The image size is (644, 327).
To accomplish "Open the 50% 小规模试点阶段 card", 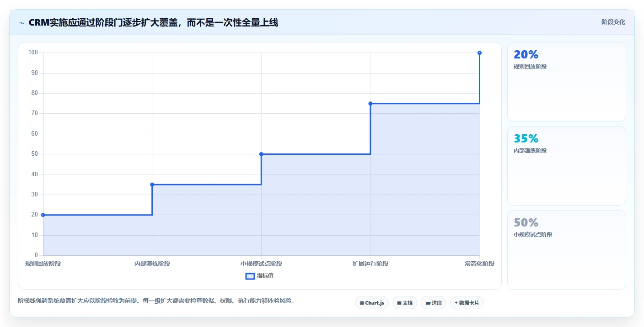I will 566,250.
